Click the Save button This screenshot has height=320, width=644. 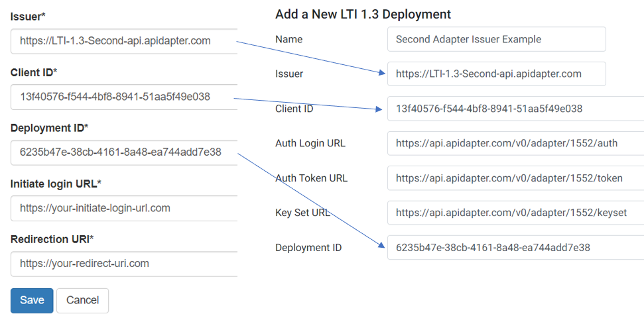pyautogui.click(x=32, y=300)
